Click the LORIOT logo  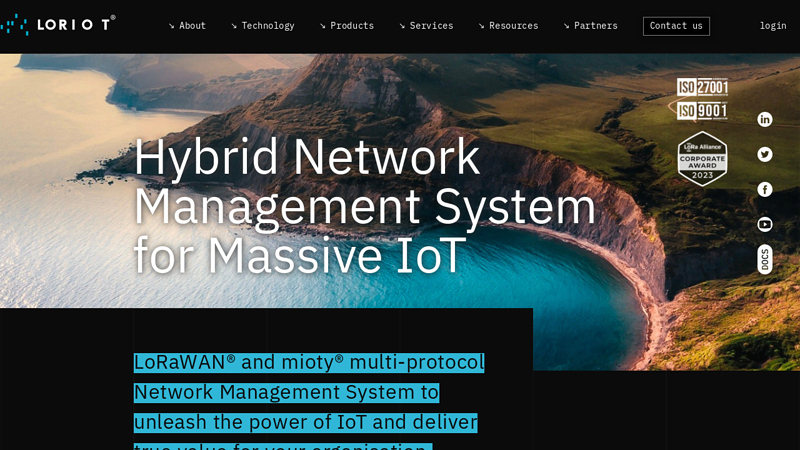point(57,24)
